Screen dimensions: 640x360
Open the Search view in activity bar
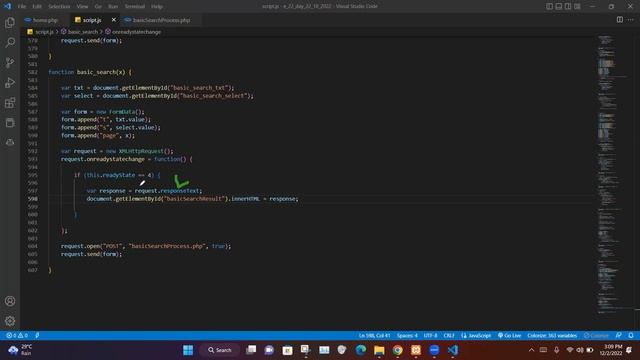(10, 42)
